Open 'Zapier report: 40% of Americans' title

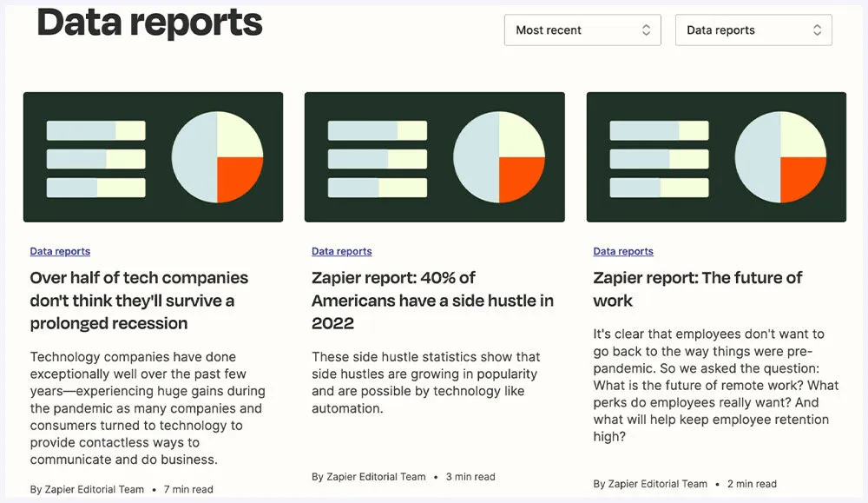[x=433, y=301]
